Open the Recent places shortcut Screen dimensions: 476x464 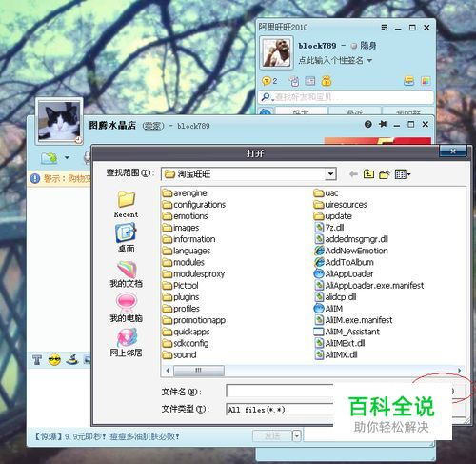pos(126,204)
